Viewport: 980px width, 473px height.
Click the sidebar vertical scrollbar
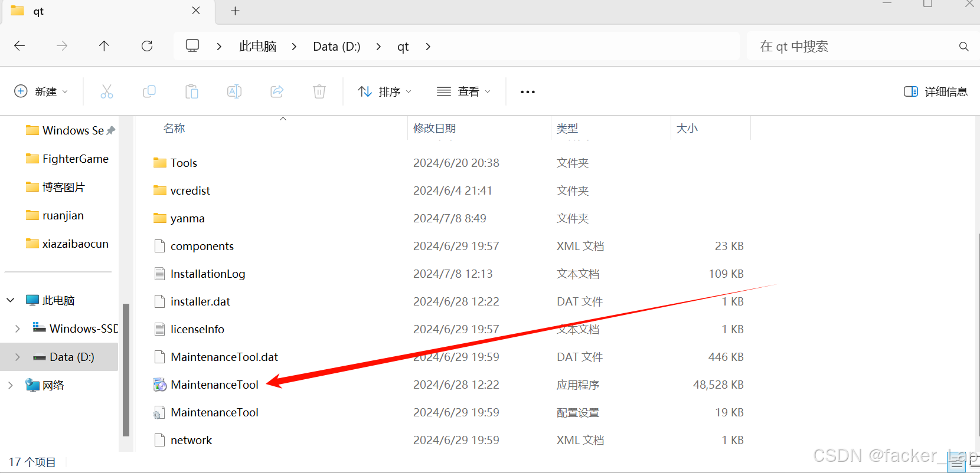[126, 370]
